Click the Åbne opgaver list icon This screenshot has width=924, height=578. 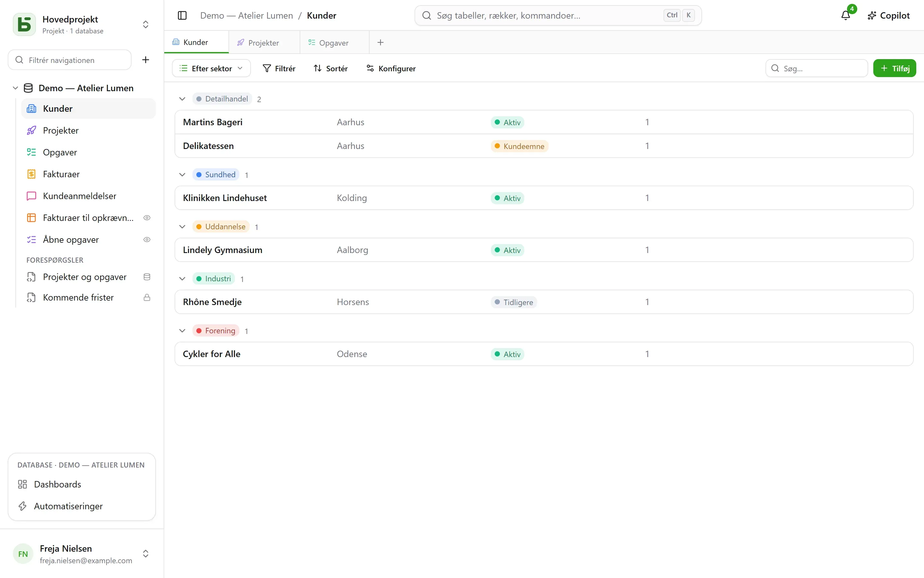click(x=31, y=239)
